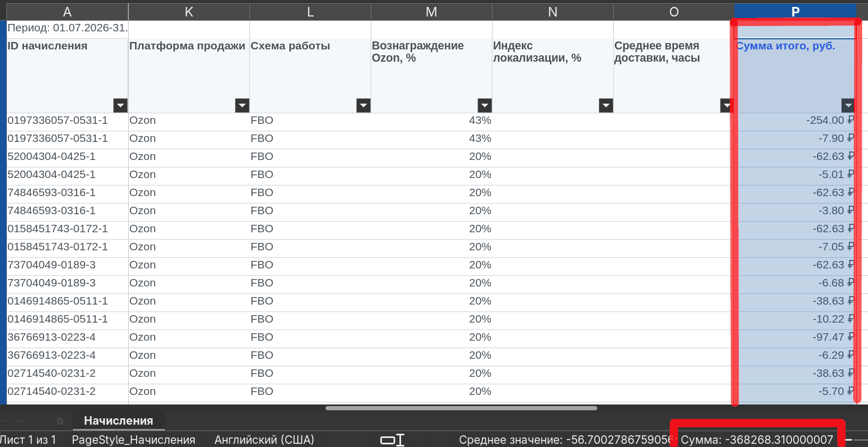Open filter dropdown for ID начисления column
The height and width of the screenshot is (447, 868).
[121, 105]
